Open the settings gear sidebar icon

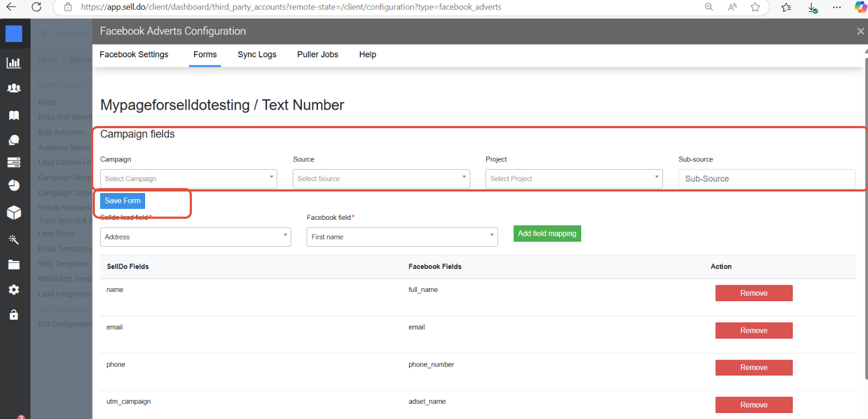14,290
